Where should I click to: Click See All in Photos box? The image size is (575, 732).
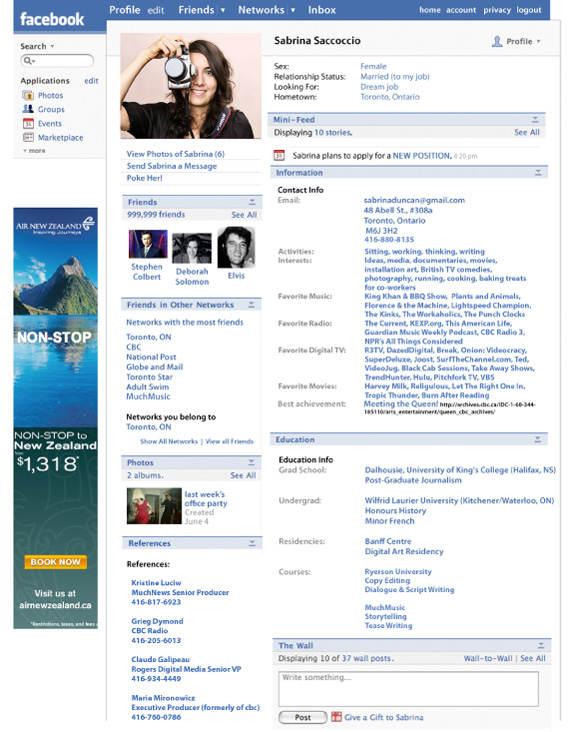243,475
